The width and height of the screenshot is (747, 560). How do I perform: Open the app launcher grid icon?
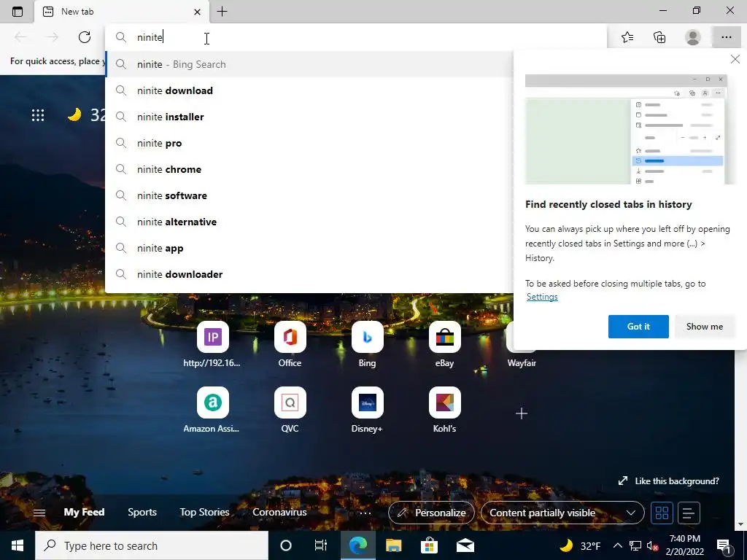pyautogui.click(x=38, y=114)
